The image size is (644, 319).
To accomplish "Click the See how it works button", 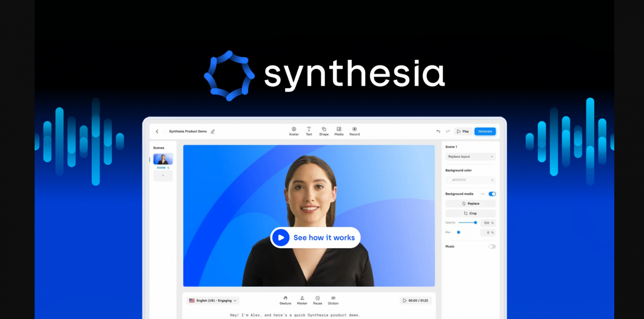I will pos(315,238).
